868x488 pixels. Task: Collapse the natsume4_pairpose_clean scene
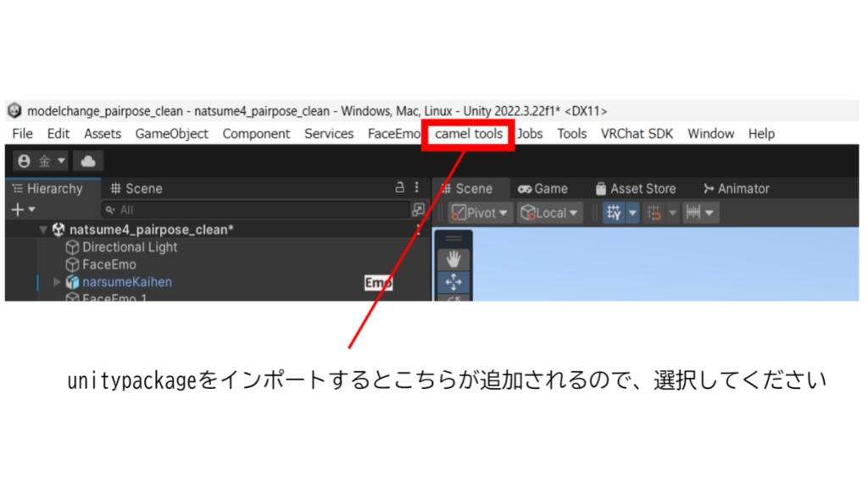coord(43,230)
